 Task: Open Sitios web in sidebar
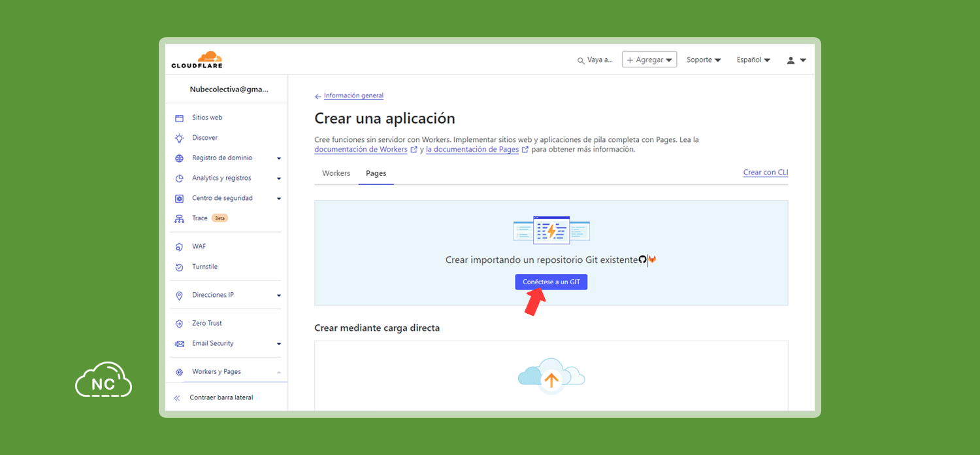[207, 118]
